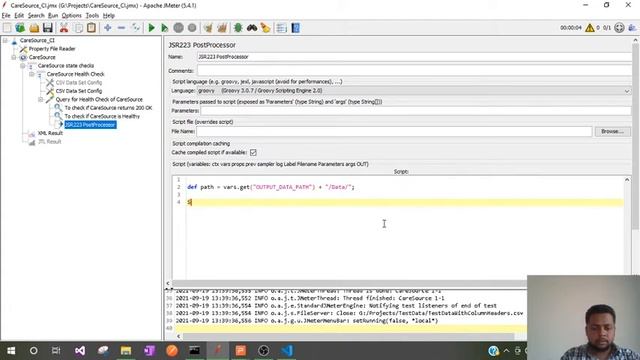Click the script editor horizontal scrollbar

(x=349, y=283)
